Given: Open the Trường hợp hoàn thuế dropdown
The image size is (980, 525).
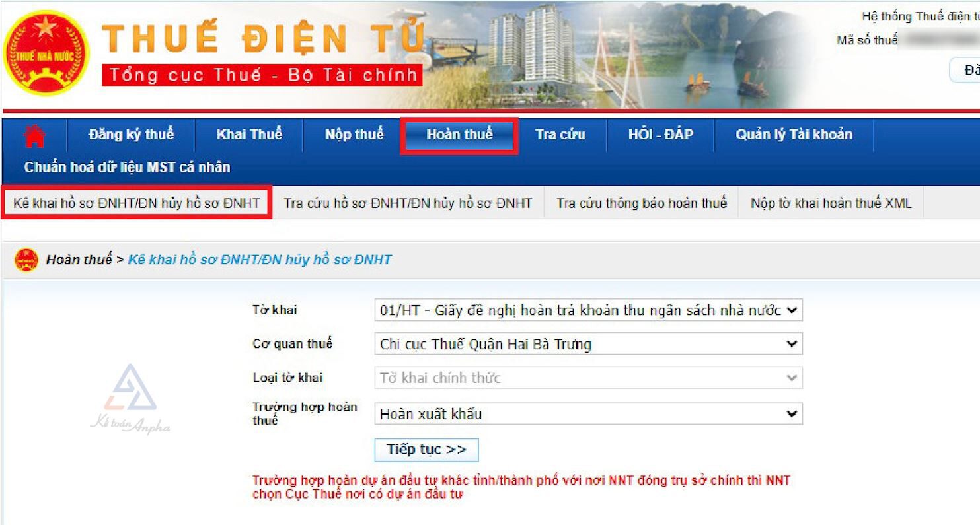Looking at the screenshot, I should 588,413.
